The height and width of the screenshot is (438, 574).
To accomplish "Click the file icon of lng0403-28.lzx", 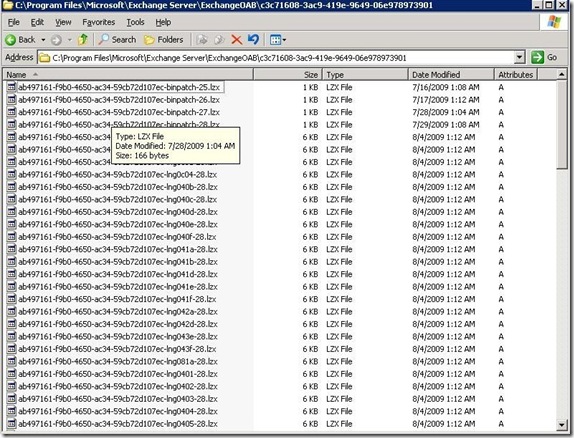I will coord(12,398).
